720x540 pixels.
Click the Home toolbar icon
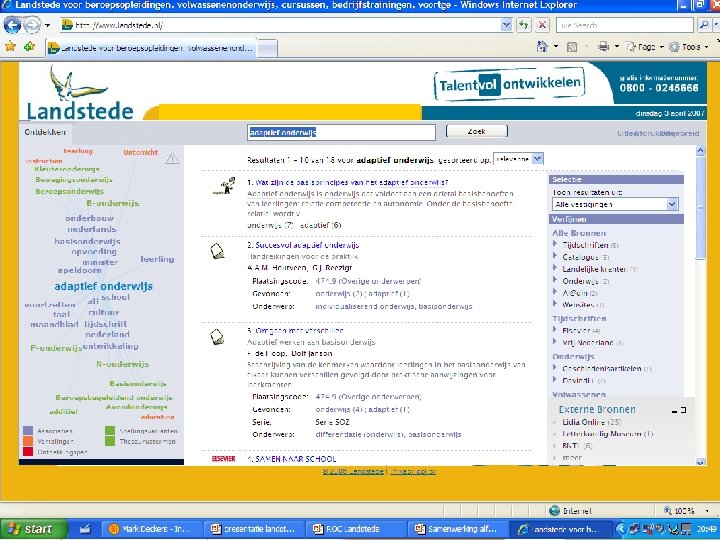[x=542, y=46]
